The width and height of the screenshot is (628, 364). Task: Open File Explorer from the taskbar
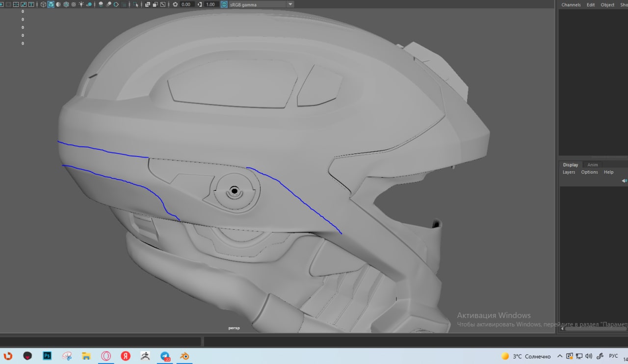86,356
